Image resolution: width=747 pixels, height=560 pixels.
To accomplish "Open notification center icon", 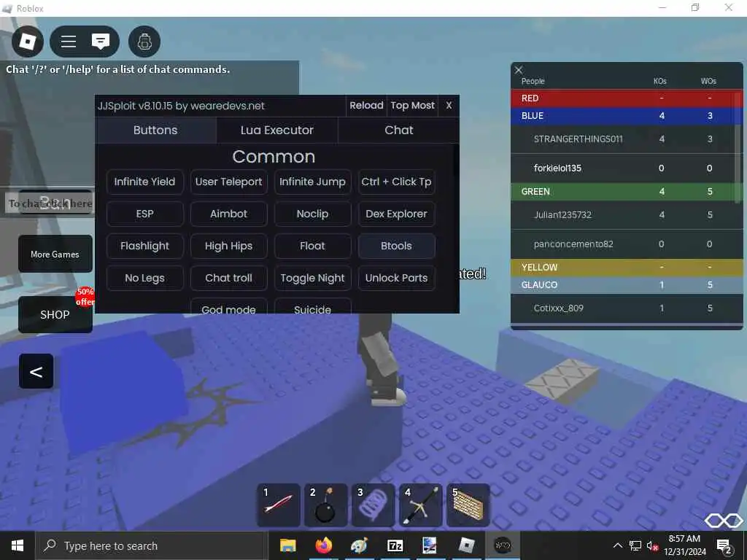I will coord(724,546).
